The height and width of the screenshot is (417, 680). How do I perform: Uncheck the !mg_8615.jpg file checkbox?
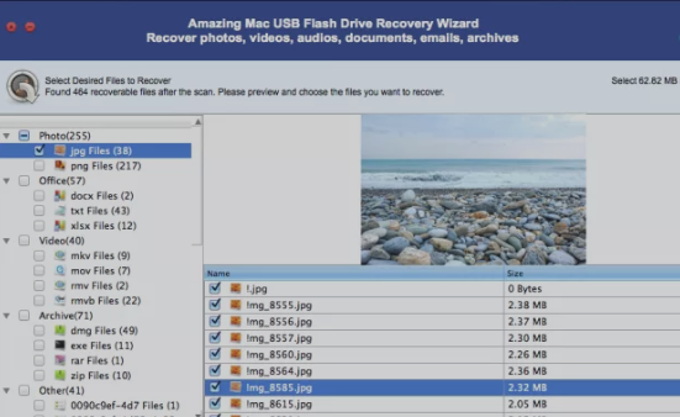[x=215, y=404]
